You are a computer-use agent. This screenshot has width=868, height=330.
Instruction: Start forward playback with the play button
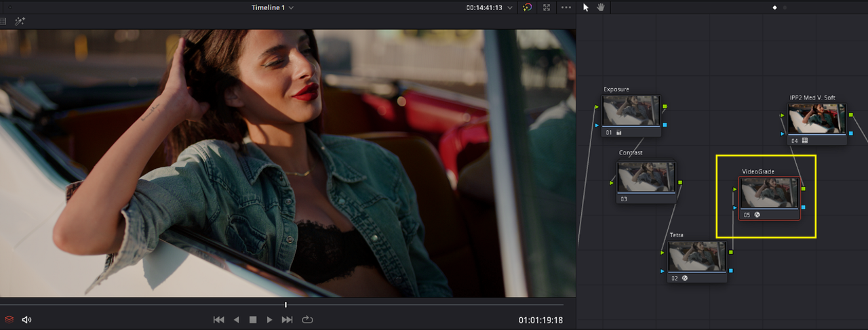270,319
